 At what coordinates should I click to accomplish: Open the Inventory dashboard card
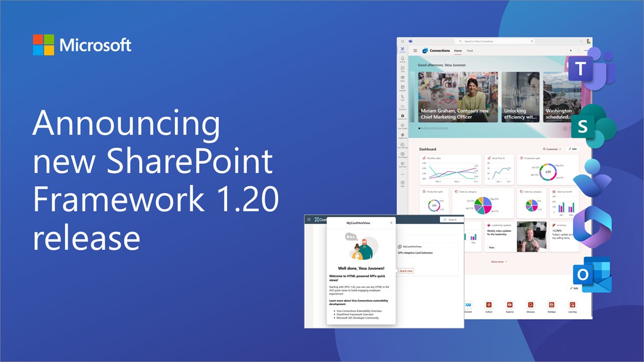pos(564,236)
